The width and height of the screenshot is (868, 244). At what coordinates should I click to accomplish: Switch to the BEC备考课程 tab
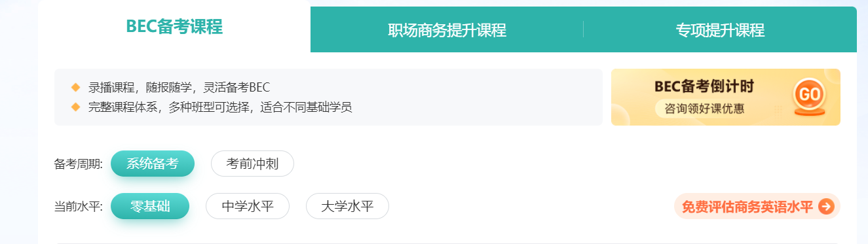[x=174, y=26]
